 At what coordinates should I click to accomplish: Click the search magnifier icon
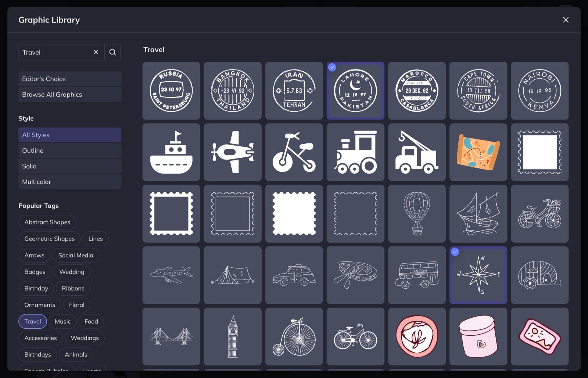112,52
